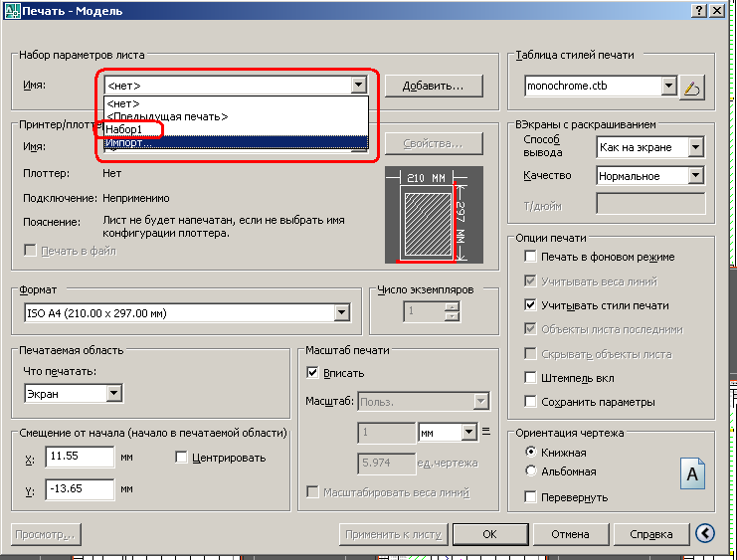737x560 pixels.
Task: Click the OK button
Action: pyautogui.click(x=489, y=534)
